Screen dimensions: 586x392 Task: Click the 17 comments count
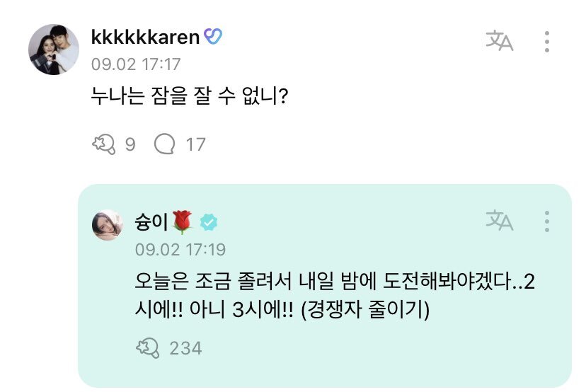tap(196, 144)
